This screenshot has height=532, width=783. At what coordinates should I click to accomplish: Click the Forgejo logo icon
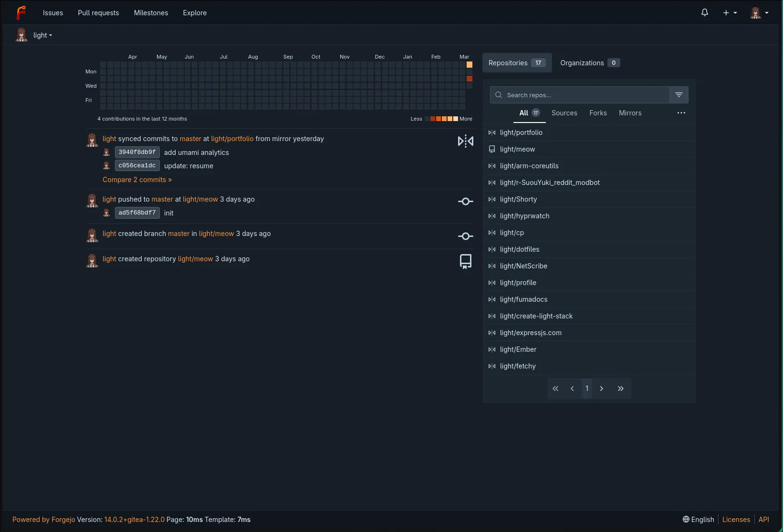pyautogui.click(x=21, y=13)
